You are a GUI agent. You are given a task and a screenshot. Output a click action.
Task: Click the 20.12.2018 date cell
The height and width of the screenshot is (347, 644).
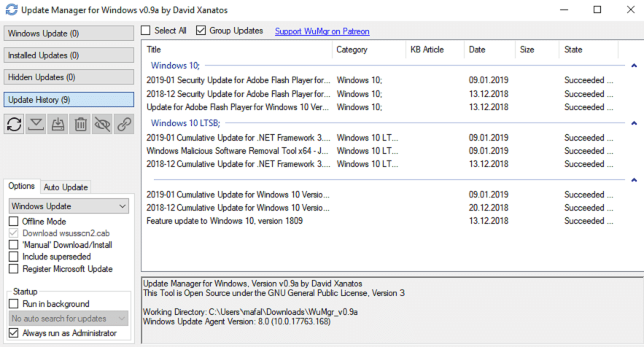(x=489, y=207)
